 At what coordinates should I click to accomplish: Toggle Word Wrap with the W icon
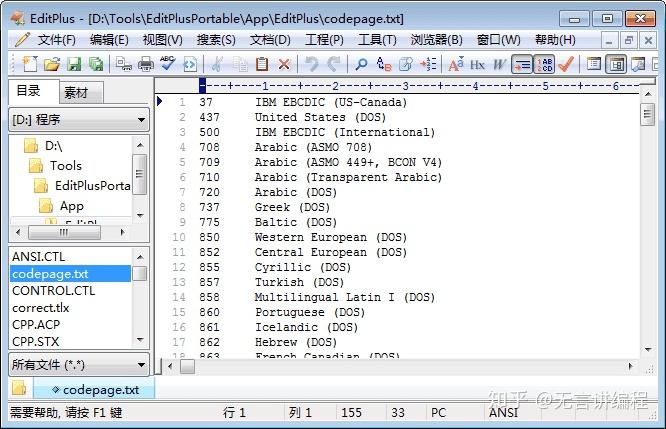pos(500,64)
